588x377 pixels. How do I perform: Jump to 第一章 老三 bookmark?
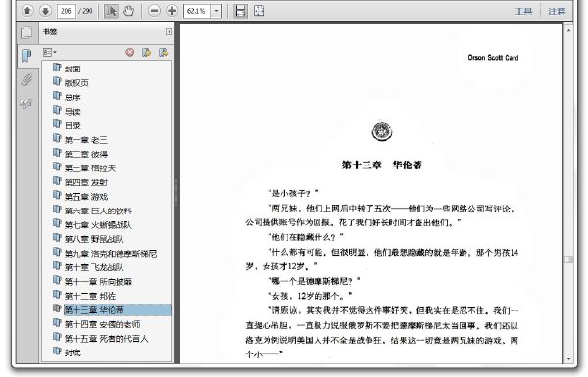coord(86,140)
